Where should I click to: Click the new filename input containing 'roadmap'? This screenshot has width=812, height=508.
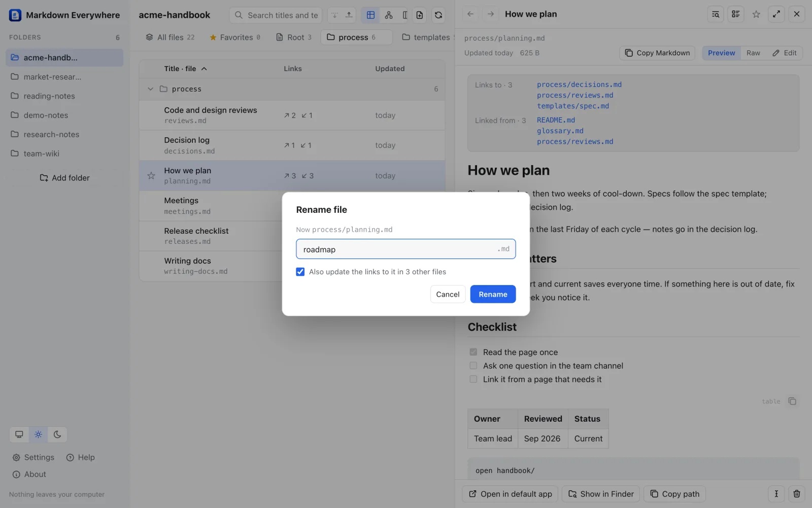click(x=405, y=249)
